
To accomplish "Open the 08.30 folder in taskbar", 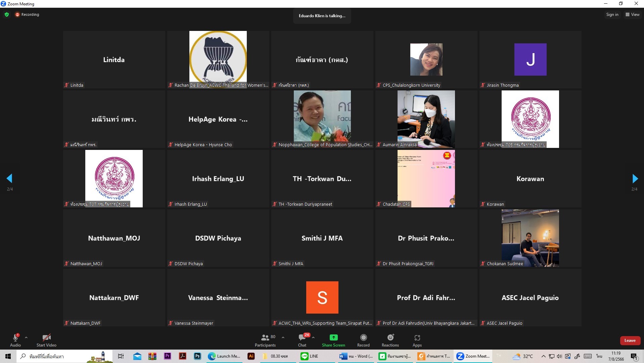I will (x=278, y=356).
